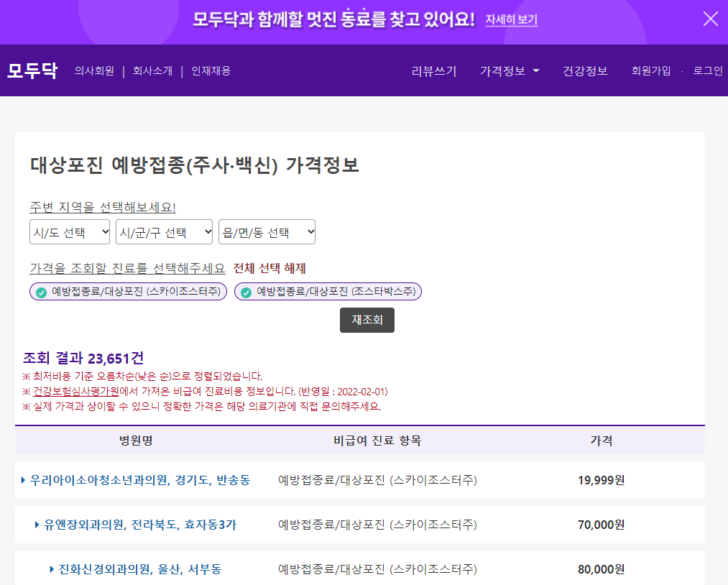Click the 가격을 조회할 진료를 선택해주세요 label
Image resolution: width=728 pixels, height=585 pixels.
pyautogui.click(x=127, y=268)
